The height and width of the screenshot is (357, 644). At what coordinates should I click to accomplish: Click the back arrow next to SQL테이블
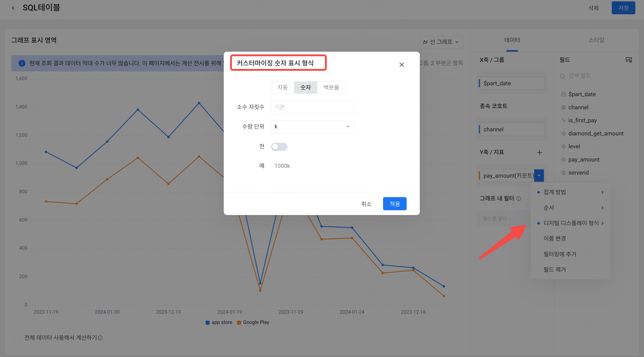(13, 8)
